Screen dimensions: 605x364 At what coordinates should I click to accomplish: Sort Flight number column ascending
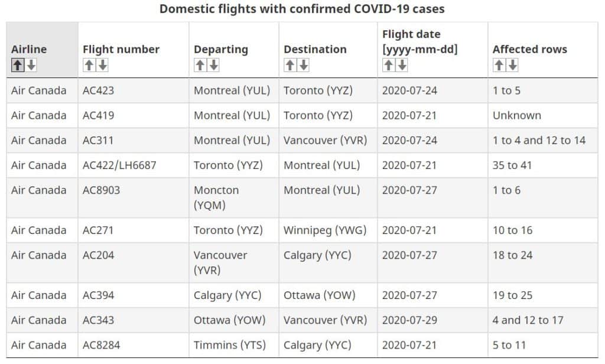[x=87, y=65]
